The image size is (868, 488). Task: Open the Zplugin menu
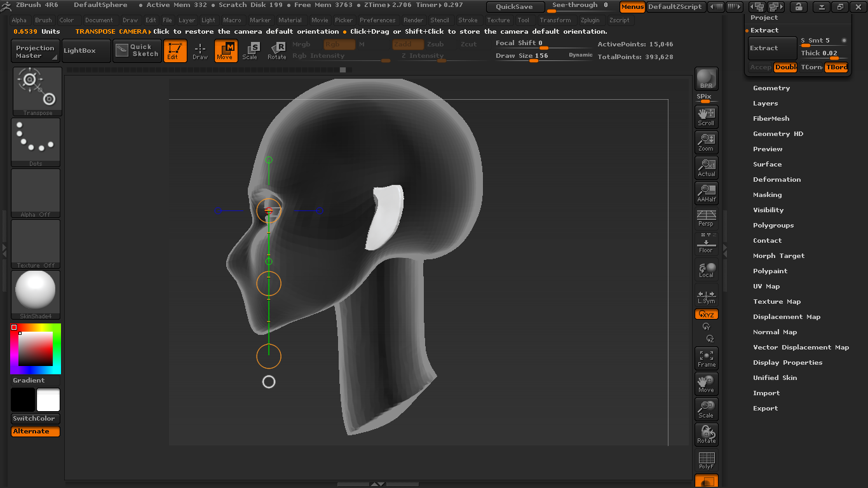tap(590, 20)
